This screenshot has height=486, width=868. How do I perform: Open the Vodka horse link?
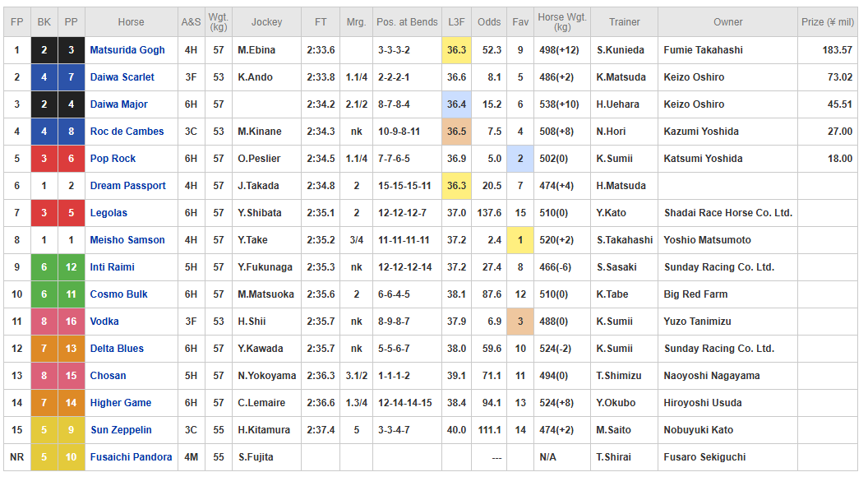pyautogui.click(x=104, y=321)
